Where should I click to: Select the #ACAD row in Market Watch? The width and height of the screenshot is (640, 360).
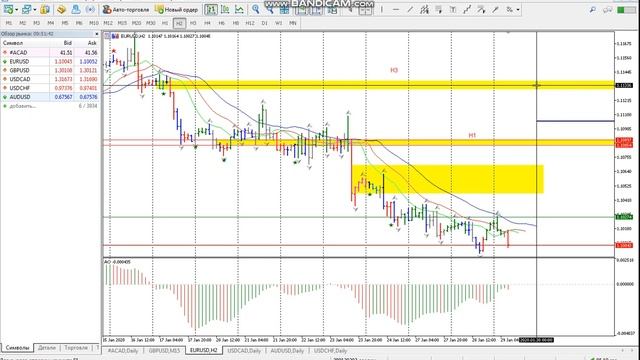pyautogui.click(x=50, y=53)
